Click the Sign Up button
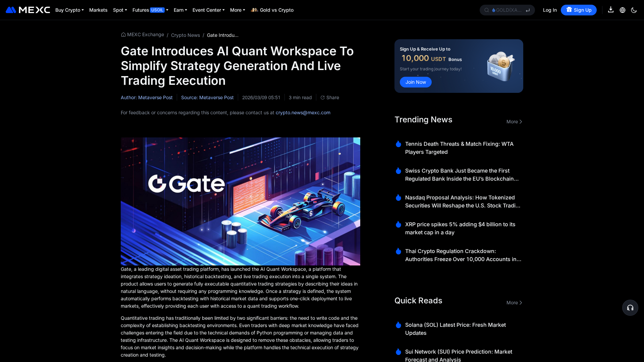 pyautogui.click(x=579, y=10)
